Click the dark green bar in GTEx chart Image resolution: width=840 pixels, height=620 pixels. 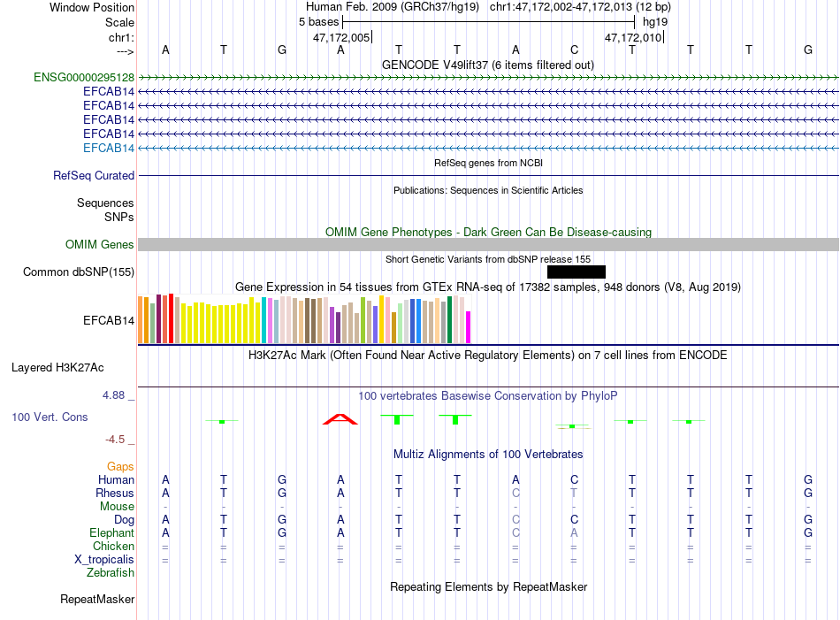pyautogui.click(x=449, y=319)
